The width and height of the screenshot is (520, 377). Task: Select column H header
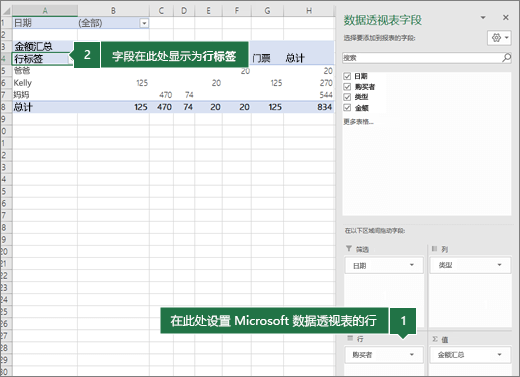click(x=309, y=11)
